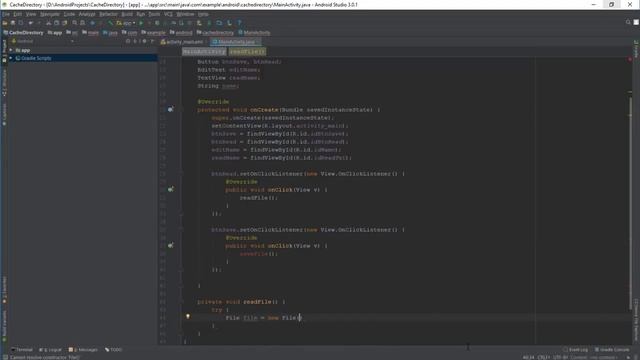The height and width of the screenshot is (360, 640).
Task: Click override gutter icon beside onCreate
Action: (171, 109)
